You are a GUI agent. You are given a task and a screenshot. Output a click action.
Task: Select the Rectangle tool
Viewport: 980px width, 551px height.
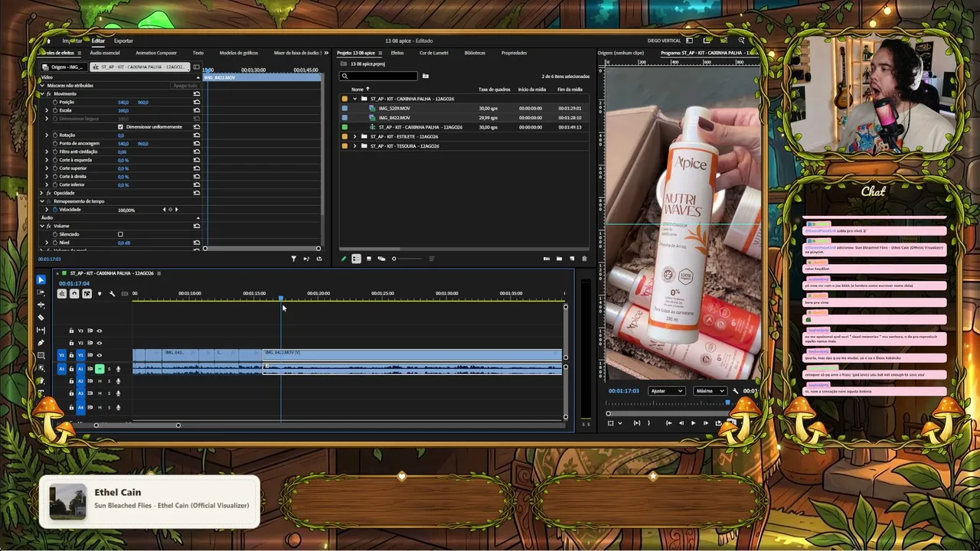coord(41,355)
